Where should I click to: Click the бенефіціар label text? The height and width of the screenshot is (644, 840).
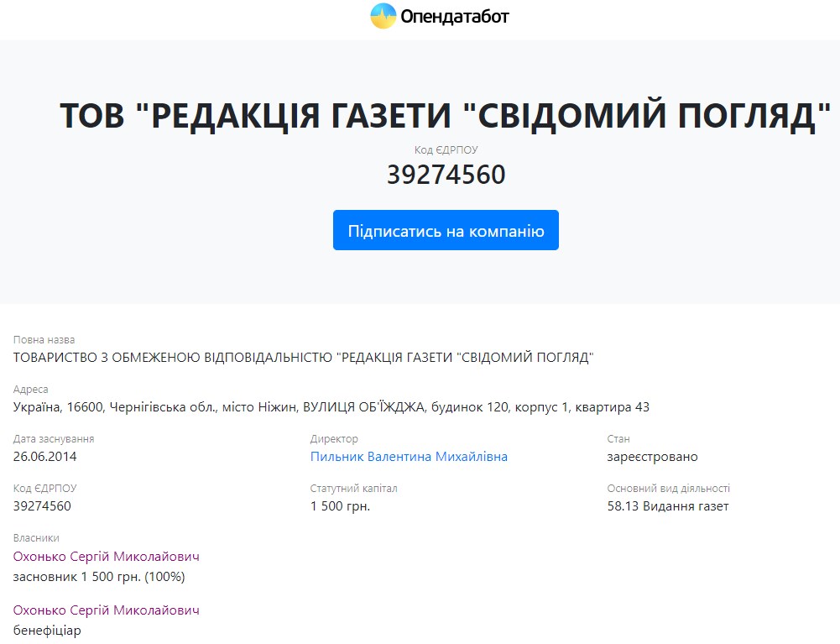pos(47,631)
